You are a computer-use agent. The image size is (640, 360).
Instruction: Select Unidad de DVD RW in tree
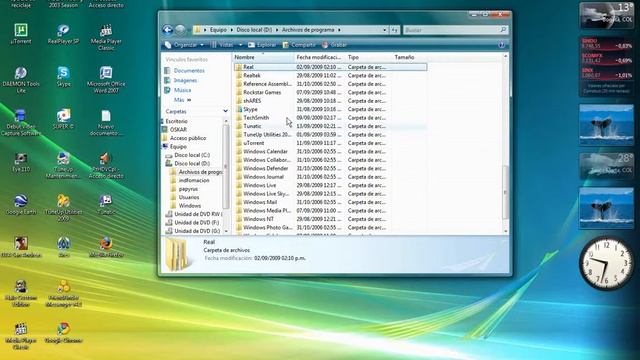pos(198,214)
